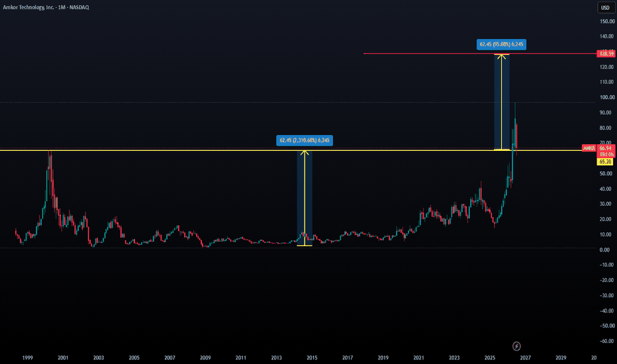Select the 2,310.68% price range label

pos(305,140)
